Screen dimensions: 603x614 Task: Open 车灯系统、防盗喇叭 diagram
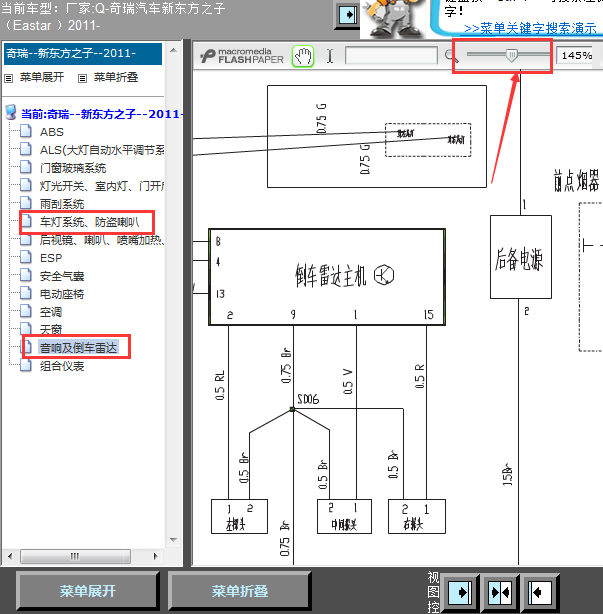pyautogui.click(x=89, y=222)
